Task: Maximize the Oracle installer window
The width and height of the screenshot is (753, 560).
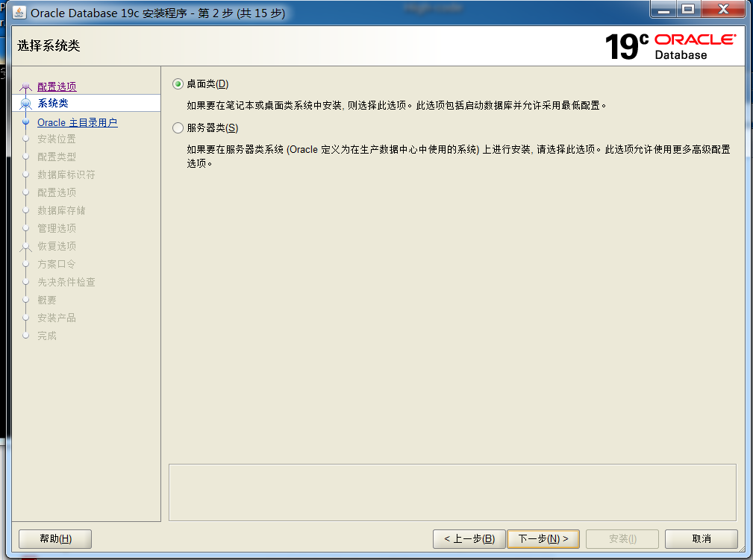Action: click(689, 10)
